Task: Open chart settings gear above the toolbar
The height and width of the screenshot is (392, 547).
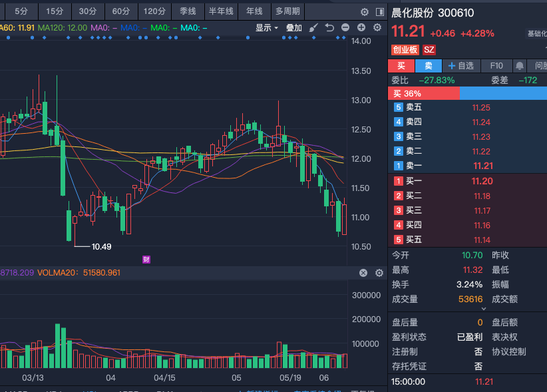Action: pos(365,12)
